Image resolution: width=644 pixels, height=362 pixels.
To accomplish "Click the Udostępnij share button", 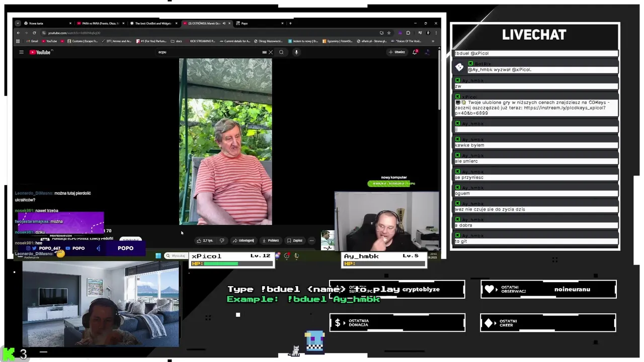I will pos(244,240).
